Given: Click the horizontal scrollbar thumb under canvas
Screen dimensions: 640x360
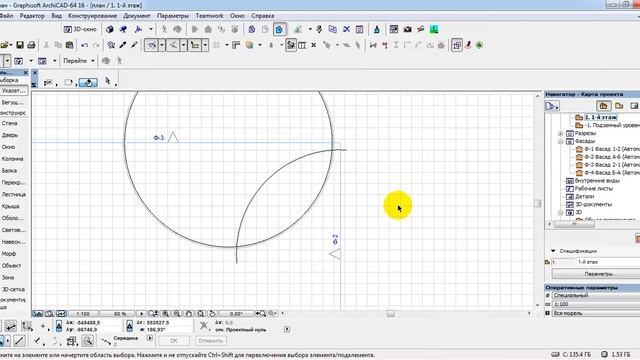Looking at the screenshot, I should [x=391, y=313].
